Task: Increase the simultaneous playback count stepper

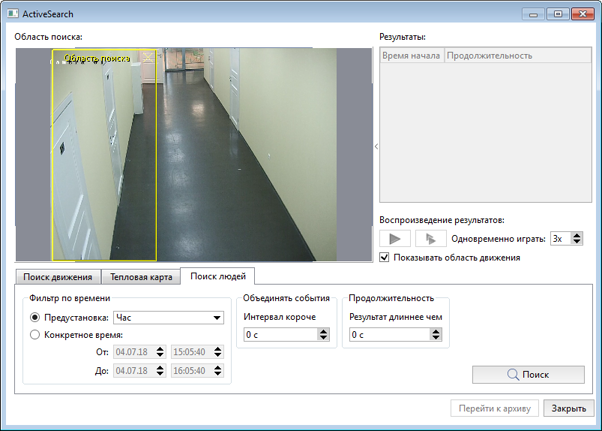Action: (577, 235)
